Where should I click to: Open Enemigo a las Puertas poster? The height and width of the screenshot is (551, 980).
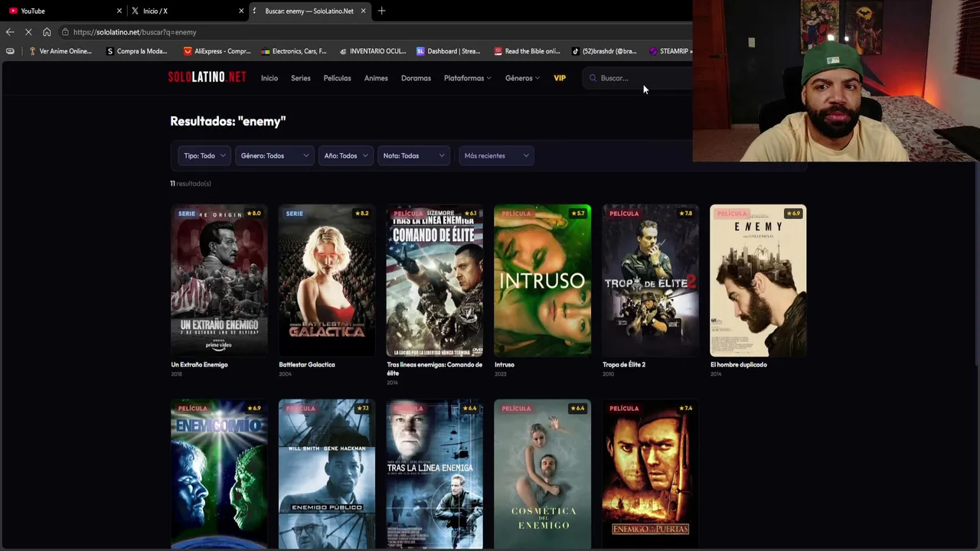click(651, 474)
